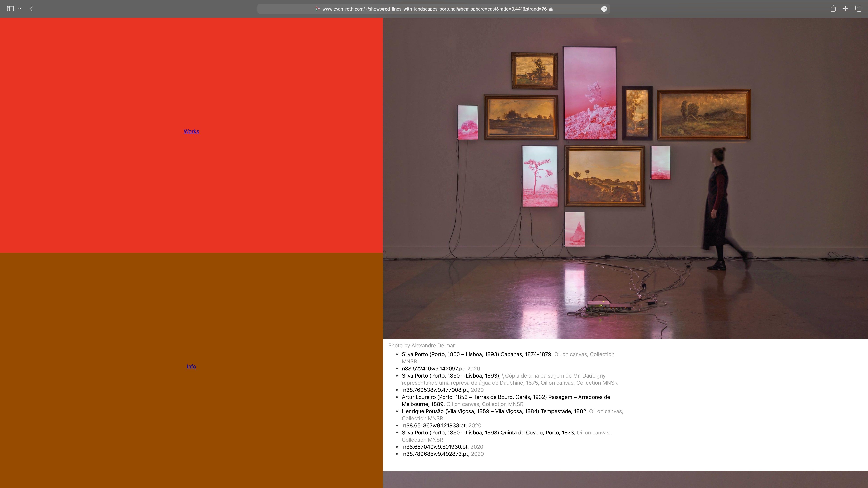
Task: Toggle the Safari sidebar icon
Action: point(10,9)
